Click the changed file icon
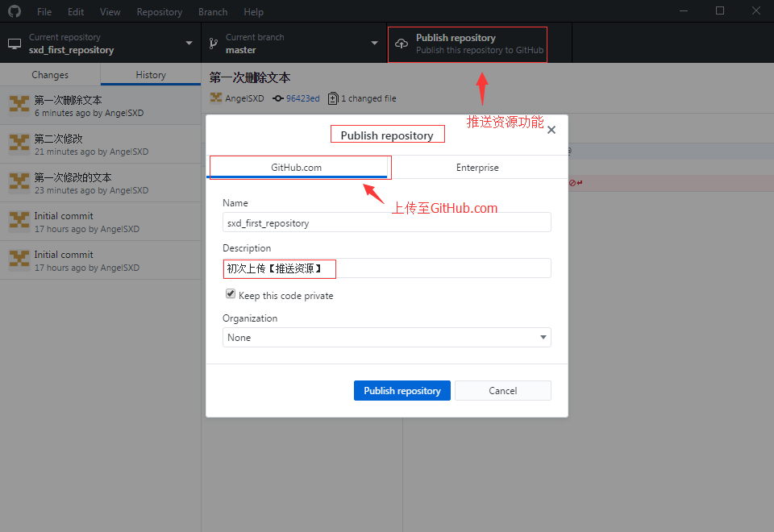Viewport: 774px width, 532px height. (x=333, y=98)
